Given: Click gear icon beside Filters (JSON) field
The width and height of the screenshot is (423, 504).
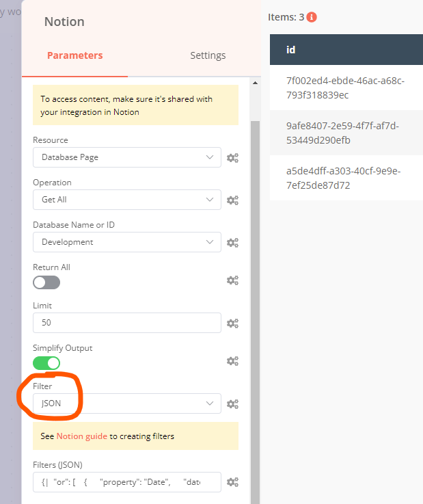Looking at the screenshot, I should [x=233, y=482].
